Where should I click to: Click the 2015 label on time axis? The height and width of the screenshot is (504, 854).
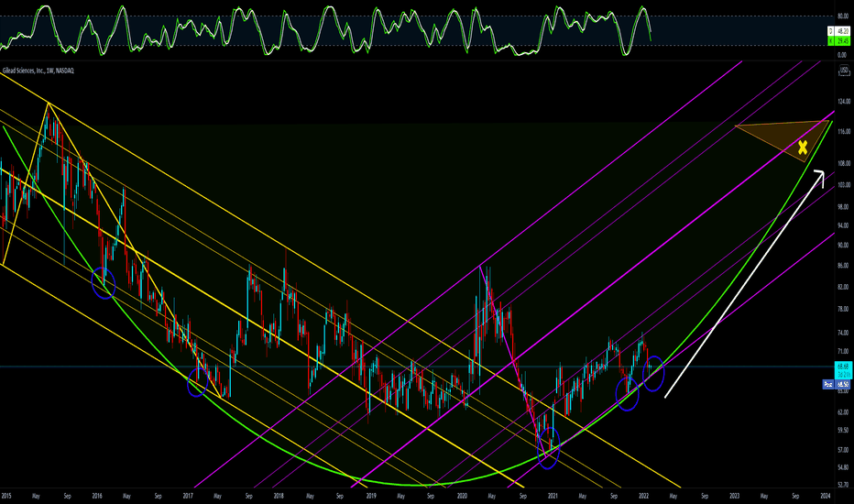6,497
